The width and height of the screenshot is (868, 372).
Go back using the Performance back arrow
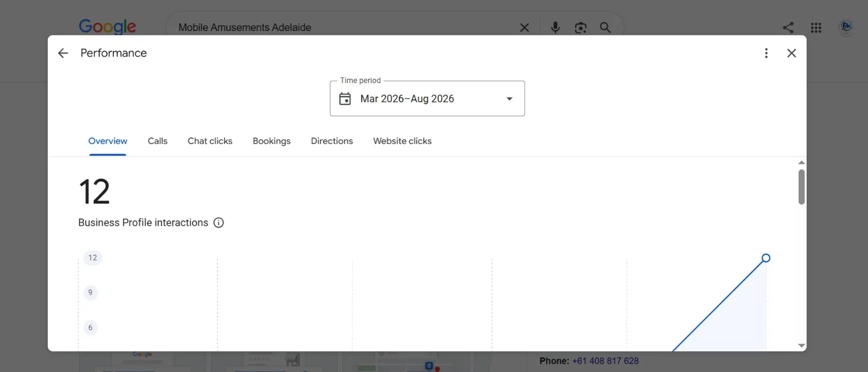pyautogui.click(x=63, y=53)
